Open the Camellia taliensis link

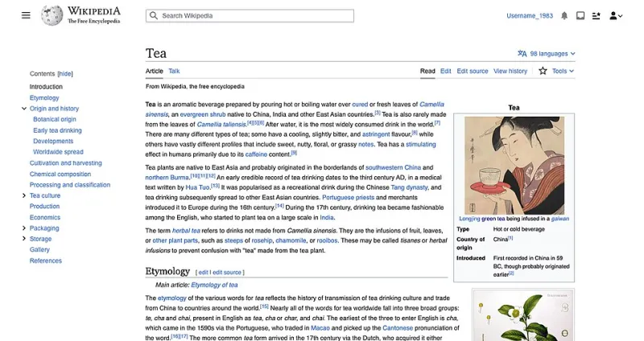[x=222, y=125]
